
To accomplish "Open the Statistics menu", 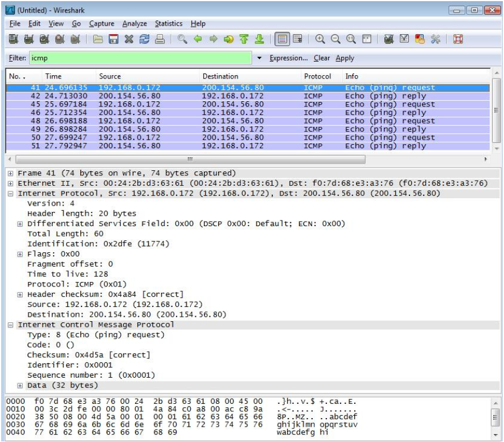I will 169,23.
